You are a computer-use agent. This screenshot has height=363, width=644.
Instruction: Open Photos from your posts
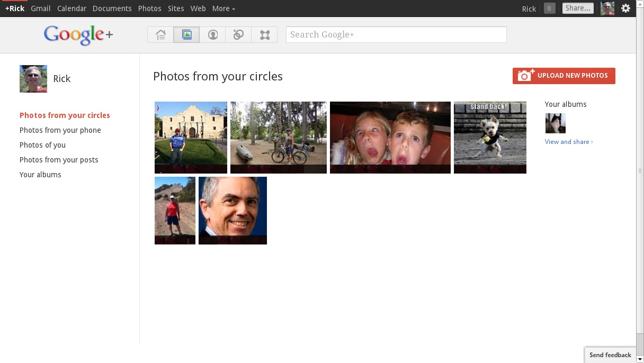[x=59, y=160]
